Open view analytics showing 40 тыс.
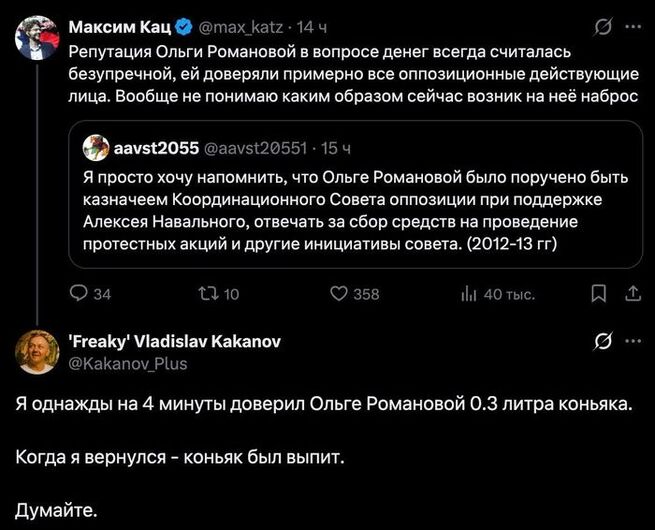Viewport: 655px width, 530px height. coord(467,293)
